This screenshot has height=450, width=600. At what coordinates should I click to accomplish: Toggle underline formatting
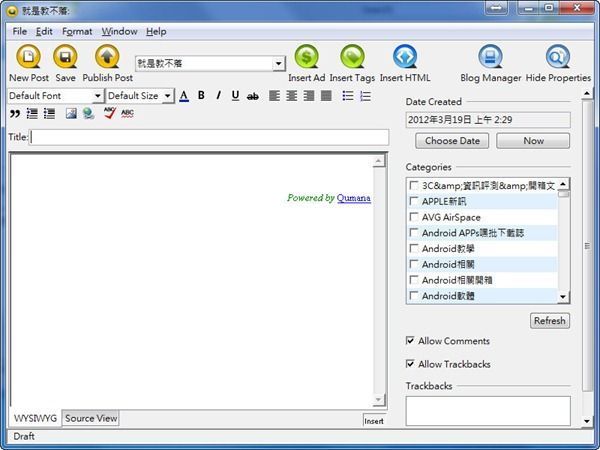[x=235, y=95]
